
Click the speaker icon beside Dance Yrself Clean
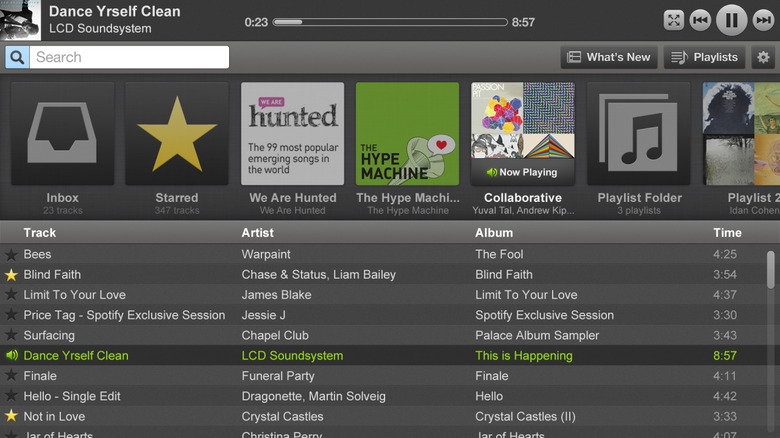(x=11, y=355)
